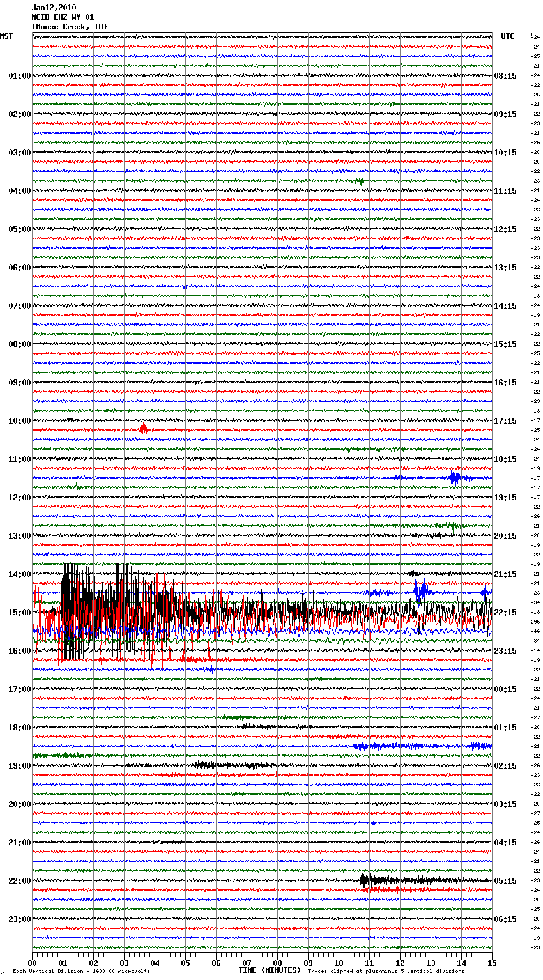The height and width of the screenshot is (980, 543).
Task: Click the 21:15 UTC time label
Action: [505, 574]
